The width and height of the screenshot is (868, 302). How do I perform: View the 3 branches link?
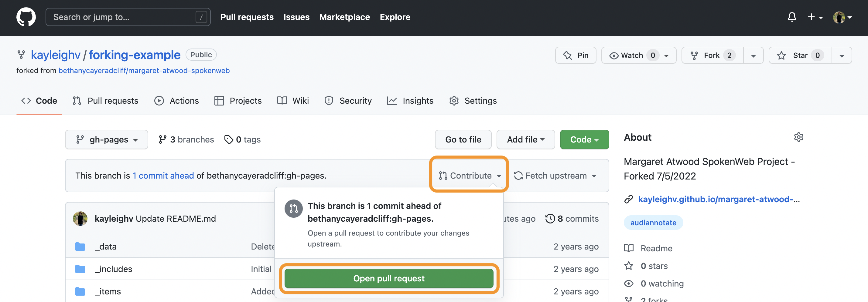(186, 139)
